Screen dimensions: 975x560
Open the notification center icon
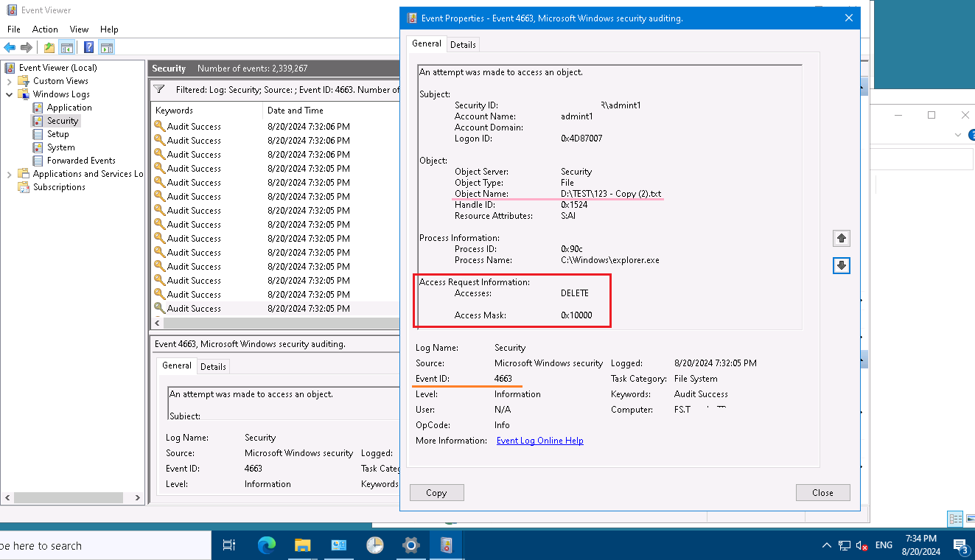click(x=960, y=545)
